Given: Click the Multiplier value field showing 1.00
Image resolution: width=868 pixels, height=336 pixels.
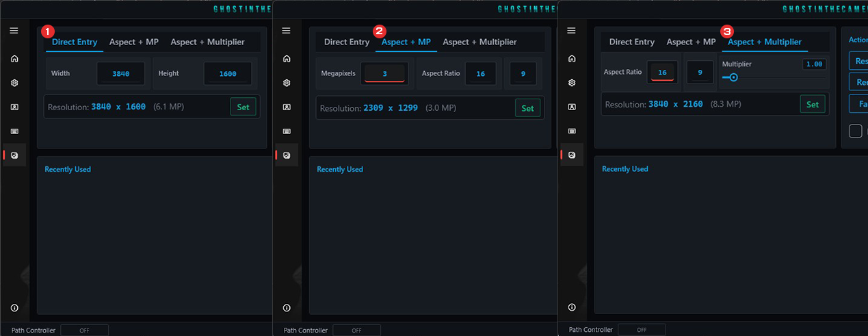Looking at the screenshot, I should [814, 64].
